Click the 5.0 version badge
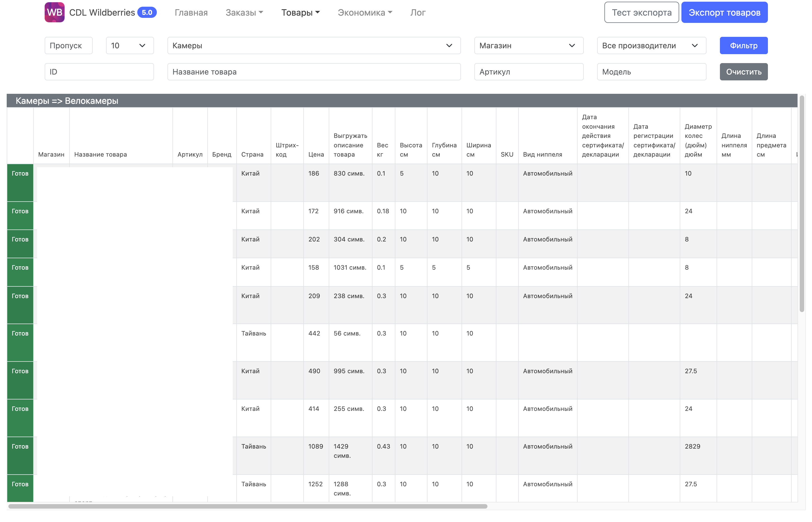The height and width of the screenshot is (522, 812). click(x=147, y=13)
